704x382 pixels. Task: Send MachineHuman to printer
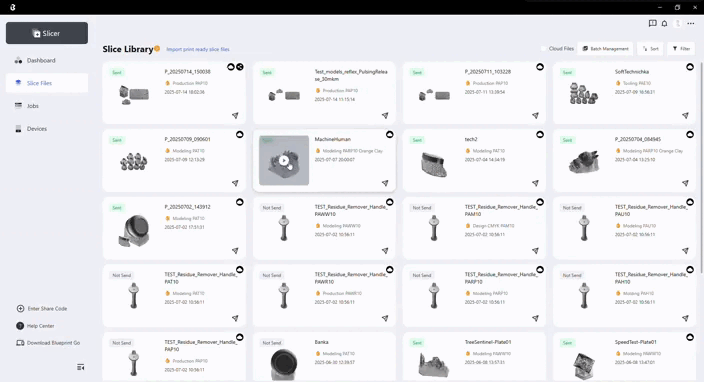(x=385, y=183)
